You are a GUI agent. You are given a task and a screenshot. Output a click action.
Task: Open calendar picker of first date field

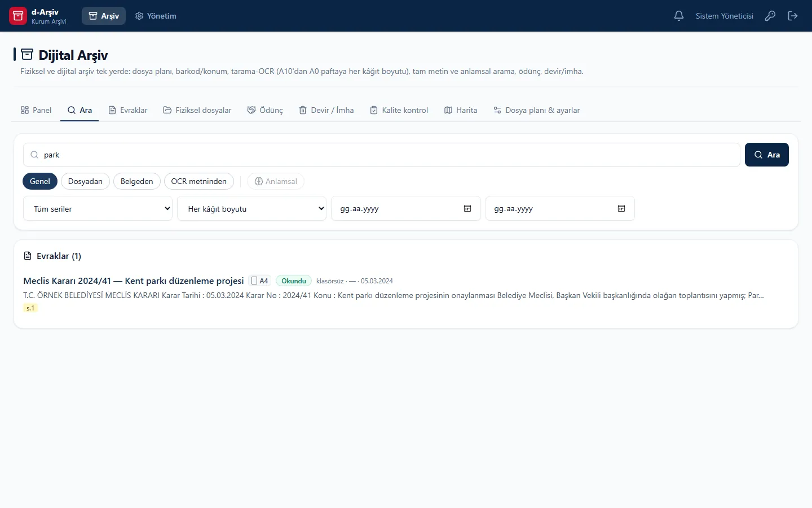(x=467, y=208)
